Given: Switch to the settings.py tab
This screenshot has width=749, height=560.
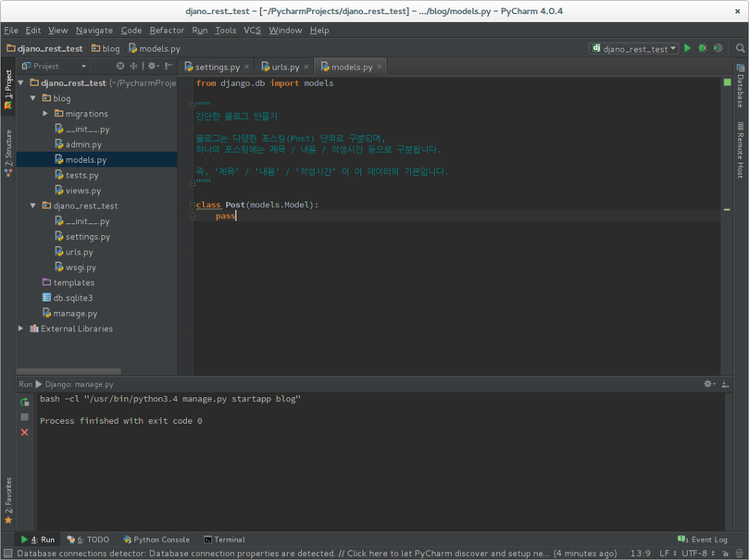Looking at the screenshot, I should pyautogui.click(x=217, y=67).
